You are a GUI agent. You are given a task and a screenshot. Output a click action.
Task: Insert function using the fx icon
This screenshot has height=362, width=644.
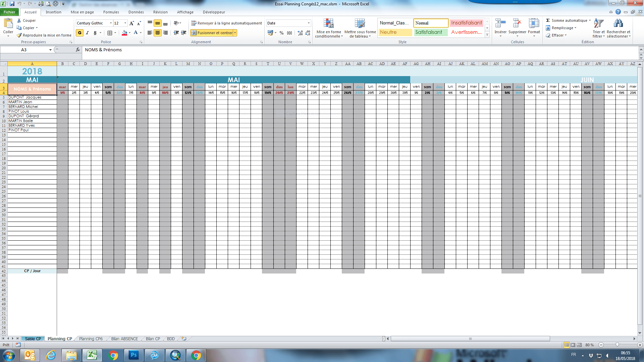click(x=78, y=50)
